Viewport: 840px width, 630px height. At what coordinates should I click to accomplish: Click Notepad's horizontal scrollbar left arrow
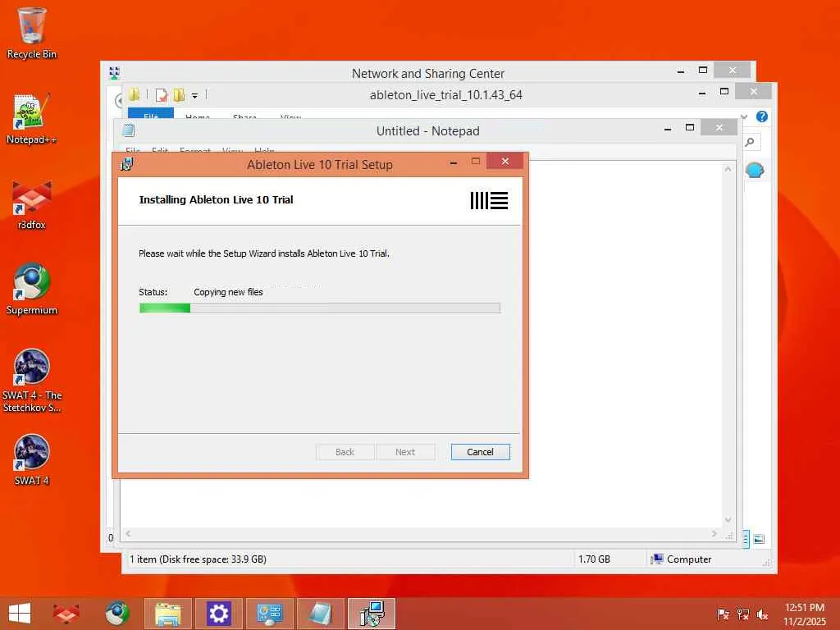[128, 533]
